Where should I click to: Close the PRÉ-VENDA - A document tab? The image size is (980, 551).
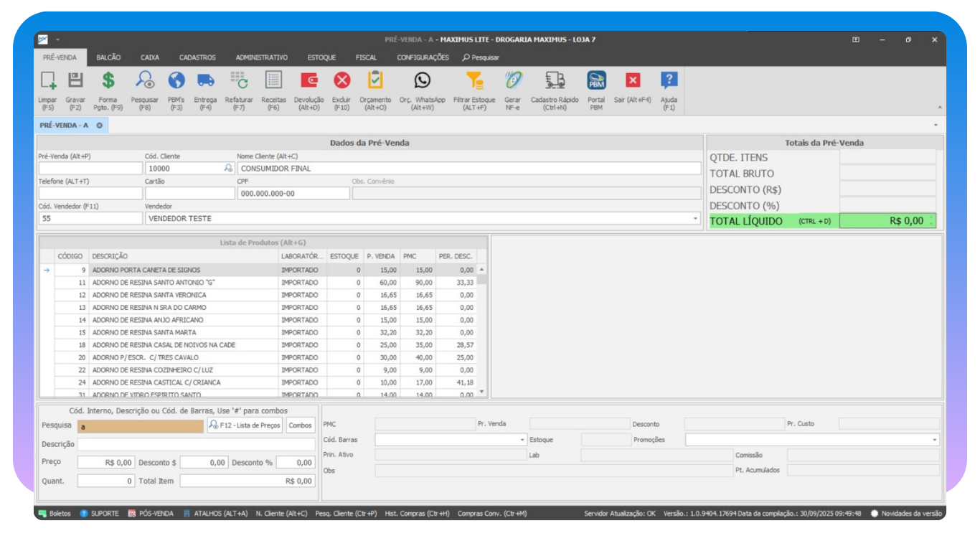(100, 125)
